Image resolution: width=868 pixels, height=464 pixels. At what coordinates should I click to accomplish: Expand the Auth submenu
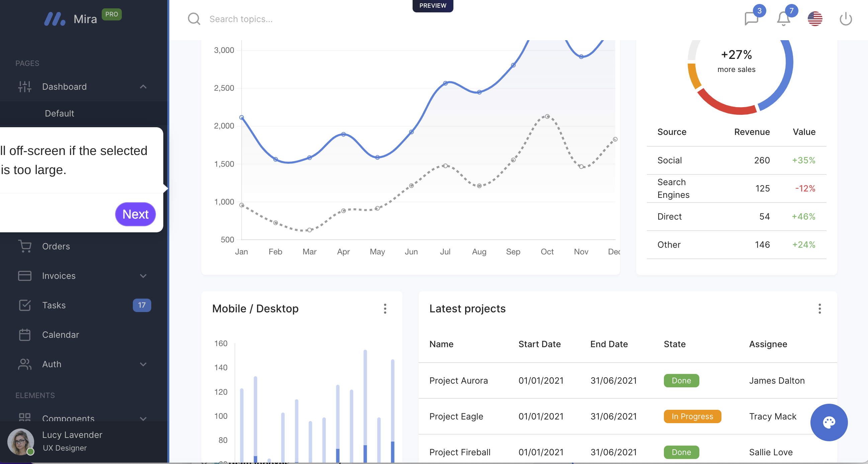point(143,364)
